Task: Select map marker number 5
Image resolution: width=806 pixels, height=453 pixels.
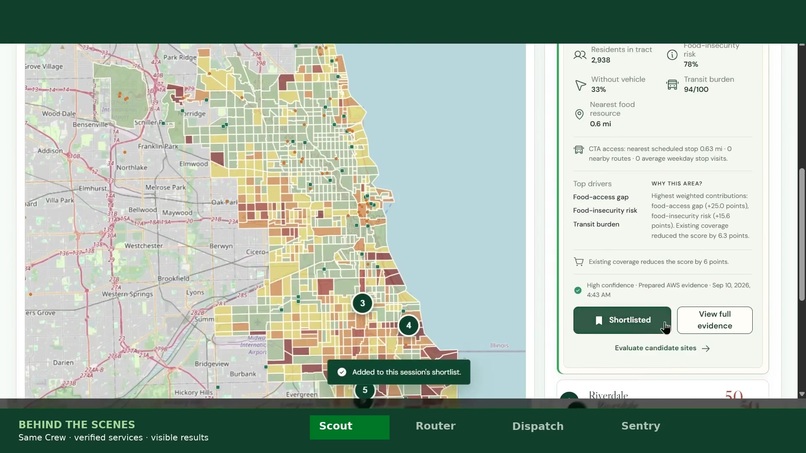Action: click(365, 390)
